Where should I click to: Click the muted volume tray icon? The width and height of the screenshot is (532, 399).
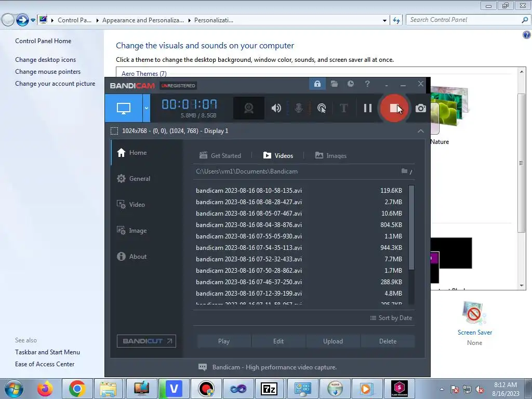pos(480,390)
